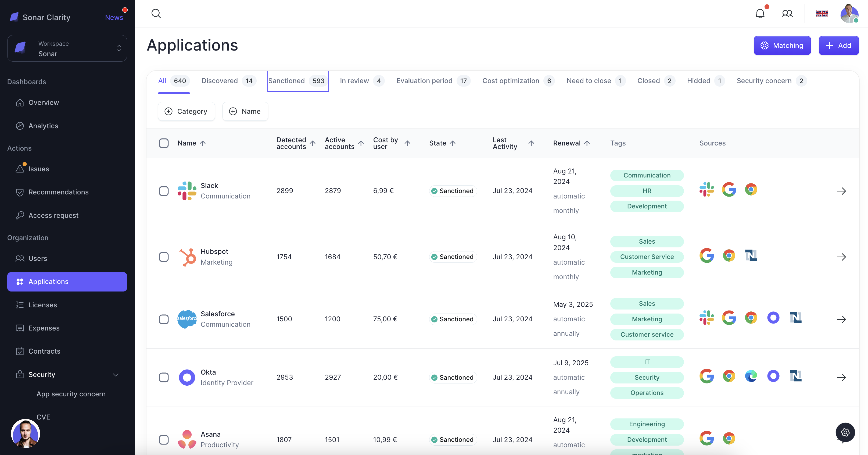Click the Matching button
The image size is (868, 455).
[782, 45]
